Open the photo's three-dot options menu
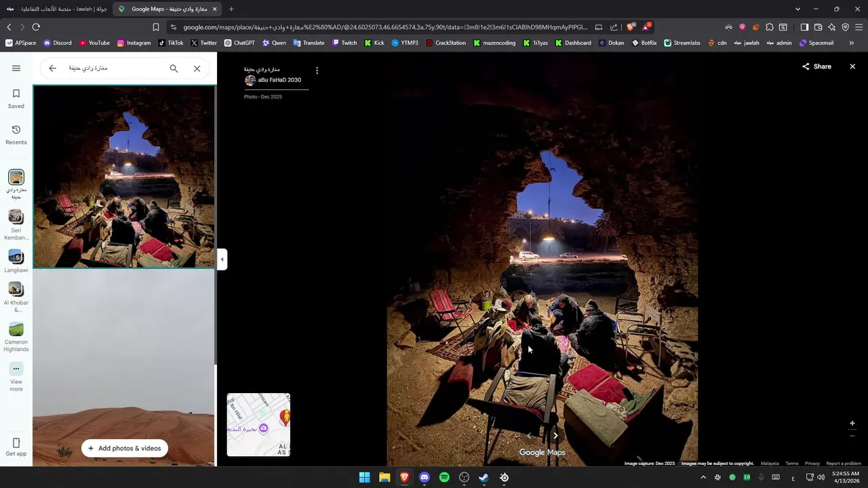Viewport: 868px width, 488px height. tap(317, 70)
